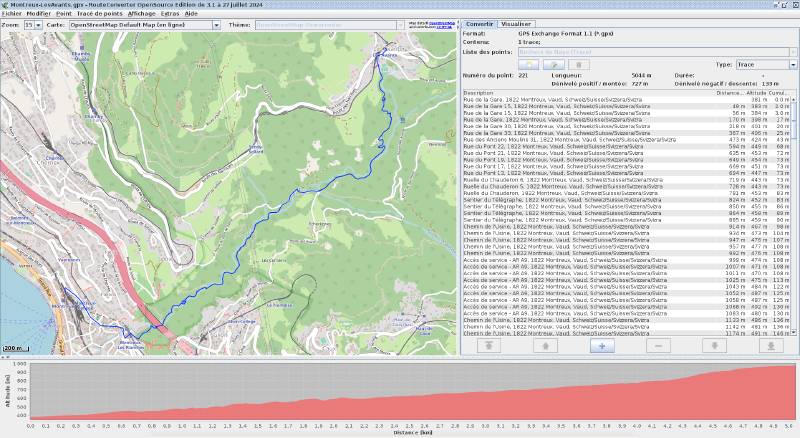This screenshot has width=800, height=438.
Task: Open the Tracé de points menu
Action: click(x=99, y=14)
